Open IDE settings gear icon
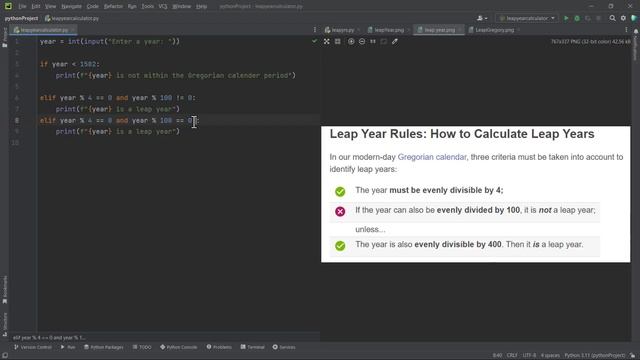Screen dimensions: 640x360 623,18
